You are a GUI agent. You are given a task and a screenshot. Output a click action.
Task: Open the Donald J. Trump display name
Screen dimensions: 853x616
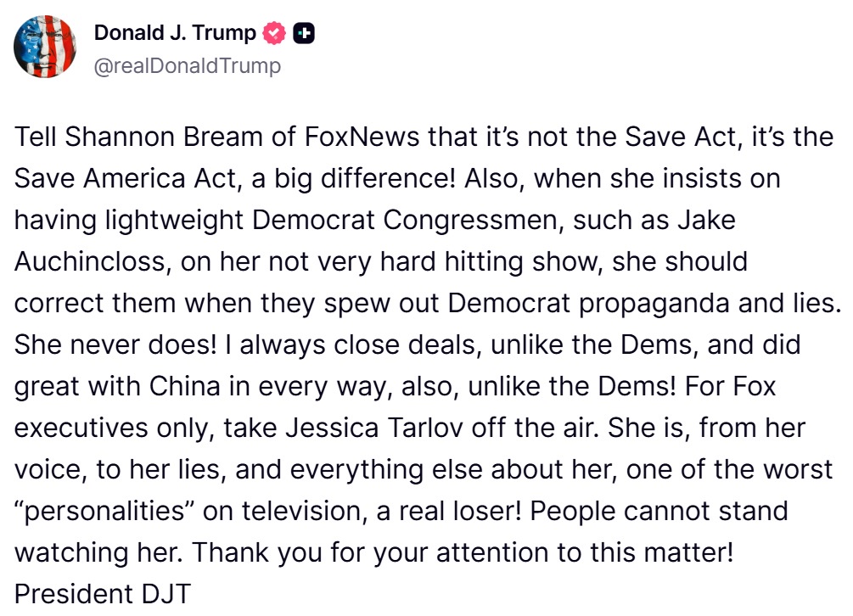[x=174, y=33]
